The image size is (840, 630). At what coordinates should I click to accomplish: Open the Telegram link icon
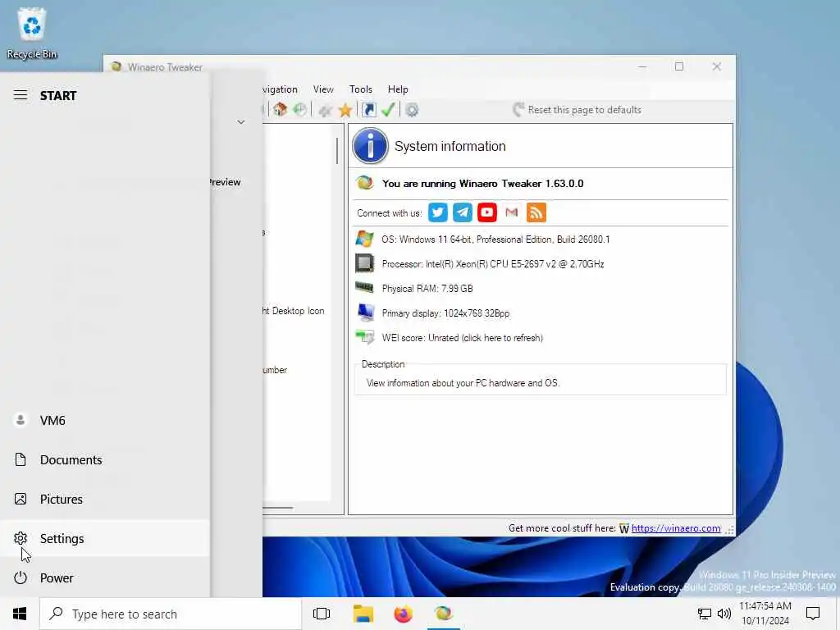tap(463, 212)
